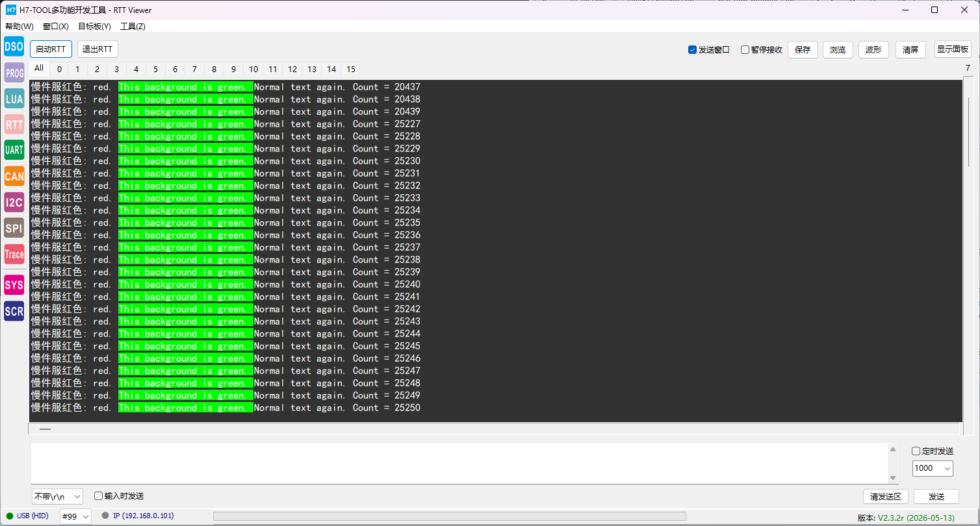Click the send box scroll-down arrow
The width and height of the screenshot is (980, 526).
(894, 478)
